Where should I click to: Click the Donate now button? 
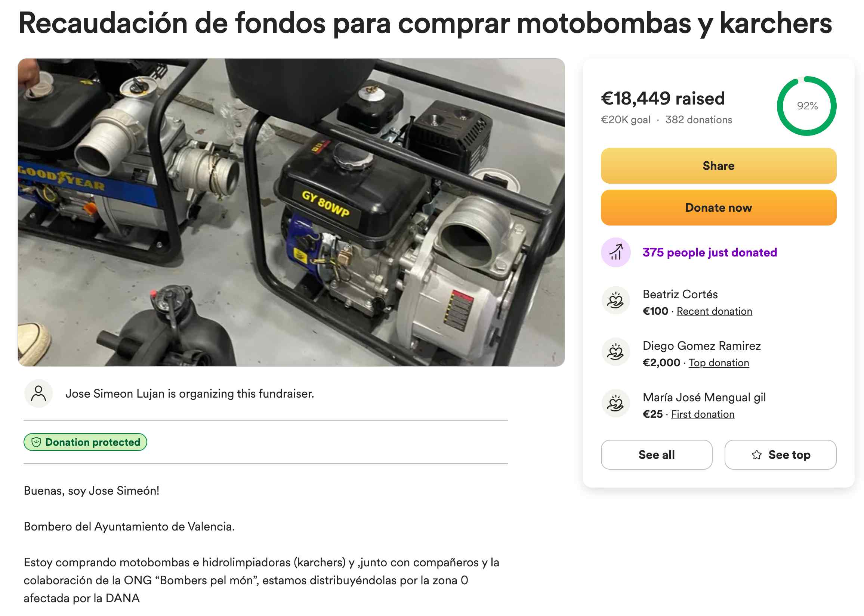[x=718, y=208]
